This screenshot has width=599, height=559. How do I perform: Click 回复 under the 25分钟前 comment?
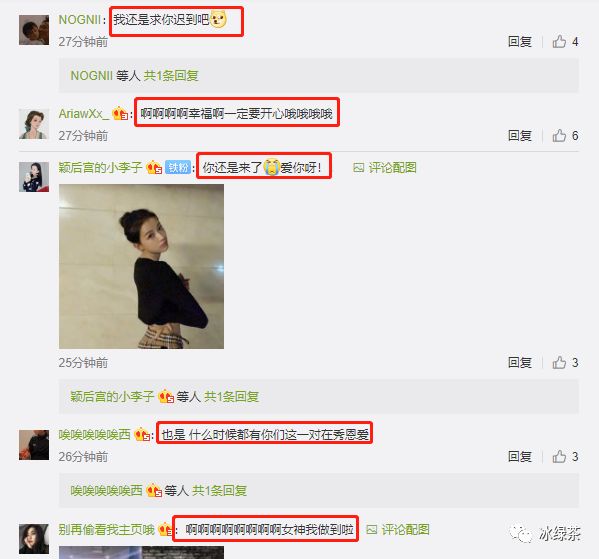[520, 362]
